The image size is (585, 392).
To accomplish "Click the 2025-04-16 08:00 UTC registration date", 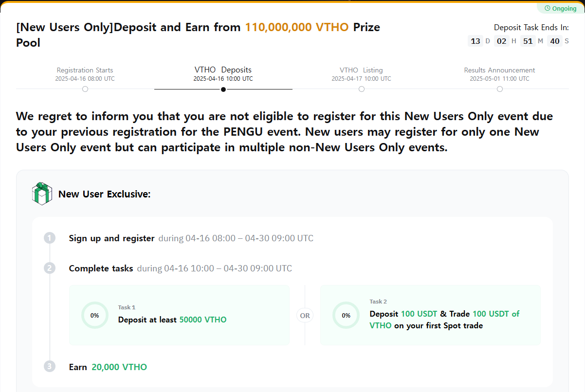I will click(x=85, y=79).
